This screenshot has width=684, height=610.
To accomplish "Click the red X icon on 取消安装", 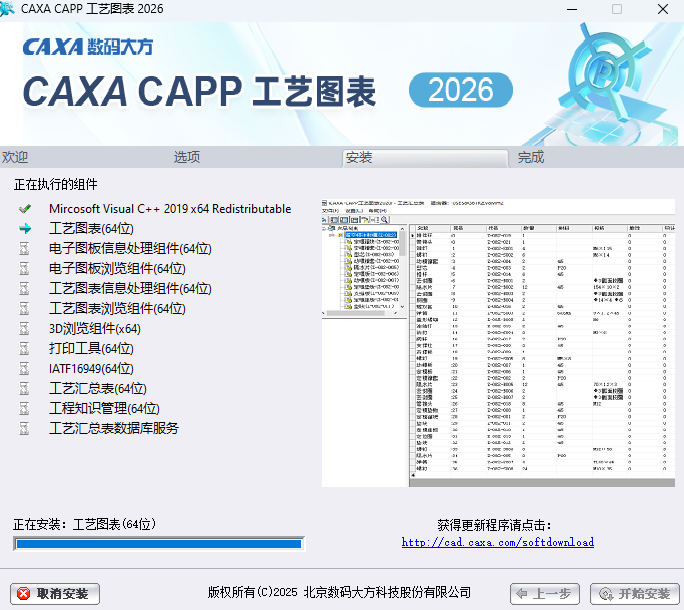I will [23, 593].
